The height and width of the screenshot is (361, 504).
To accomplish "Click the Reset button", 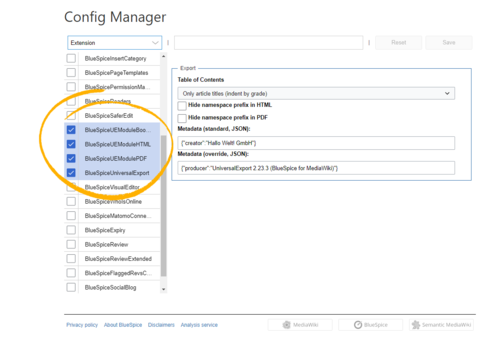I will 399,43.
